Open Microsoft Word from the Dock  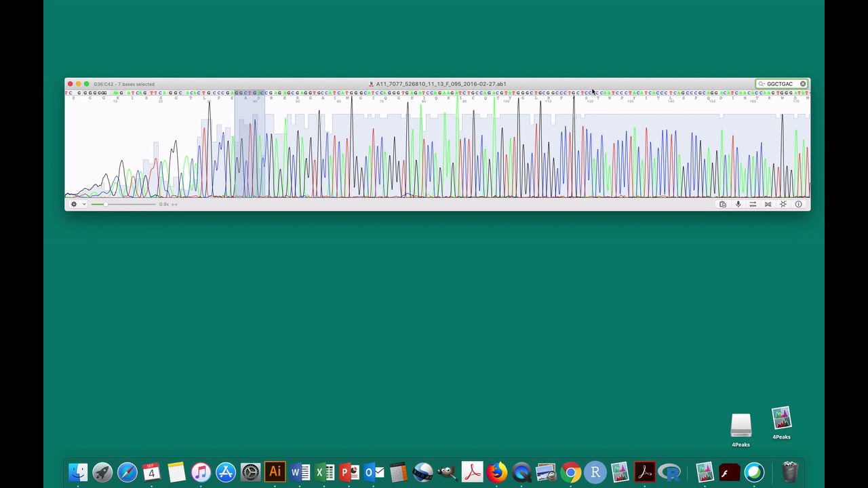(x=300, y=472)
